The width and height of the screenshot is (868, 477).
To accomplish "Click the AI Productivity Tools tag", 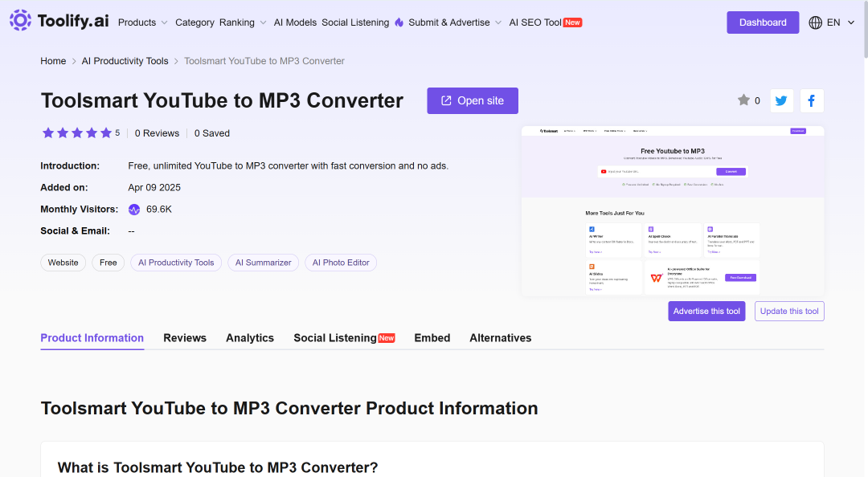I will [176, 263].
